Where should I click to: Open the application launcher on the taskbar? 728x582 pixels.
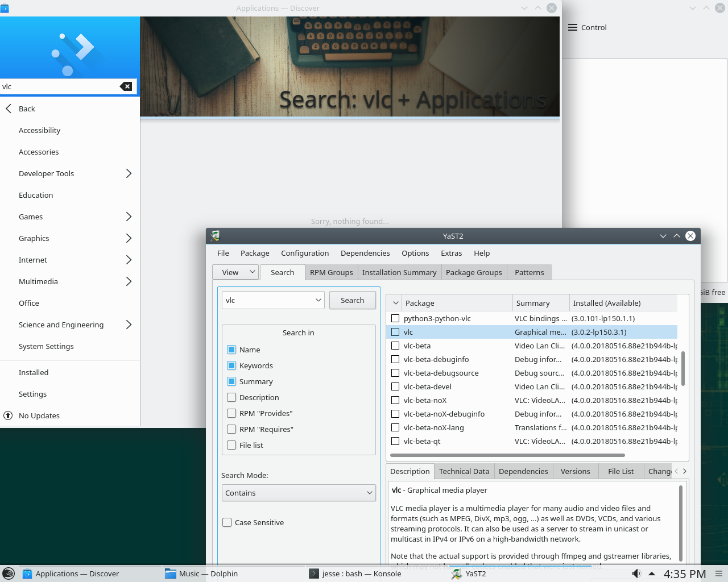pyautogui.click(x=8, y=573)
